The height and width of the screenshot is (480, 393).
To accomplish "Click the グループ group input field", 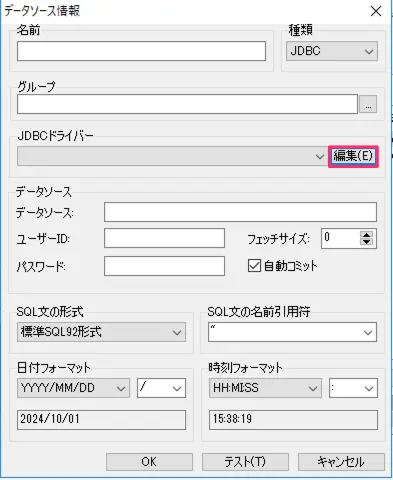I will pyautogui.click(x=187, y=104).
